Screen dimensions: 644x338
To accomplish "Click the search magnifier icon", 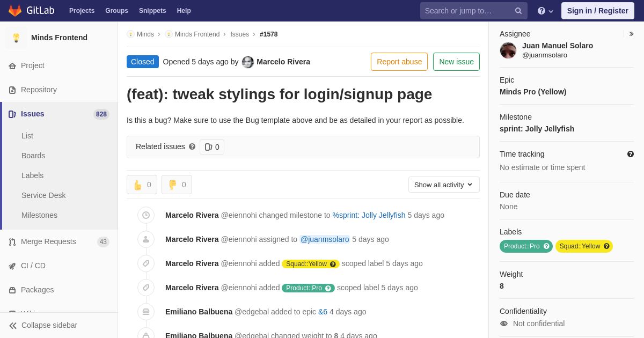I will click(x=518, y=11).
